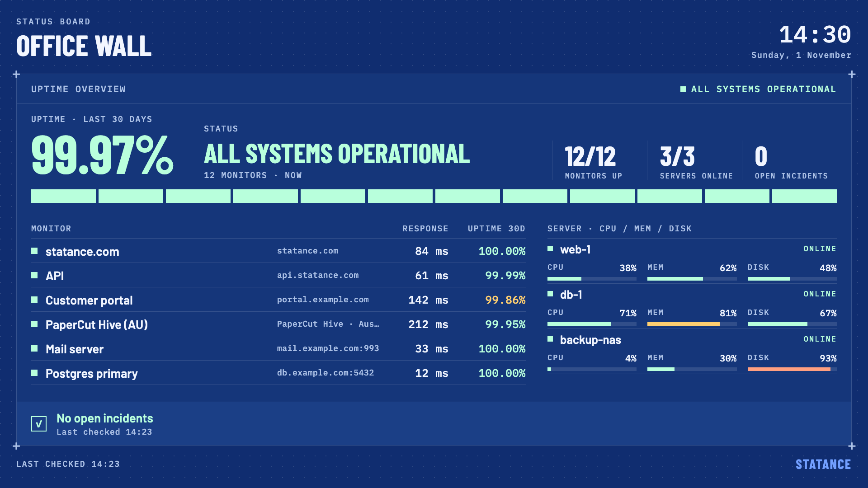Click the footer LAST CHECKED 14:23 text
Screen dimensions: 868x488
pyautogui.click(x=68, y=464)
